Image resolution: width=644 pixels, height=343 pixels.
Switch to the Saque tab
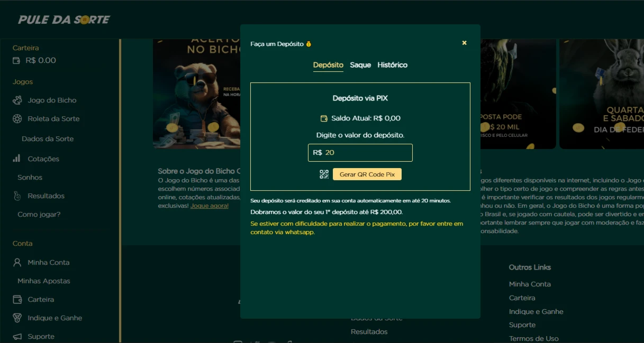tap(360, 65)
